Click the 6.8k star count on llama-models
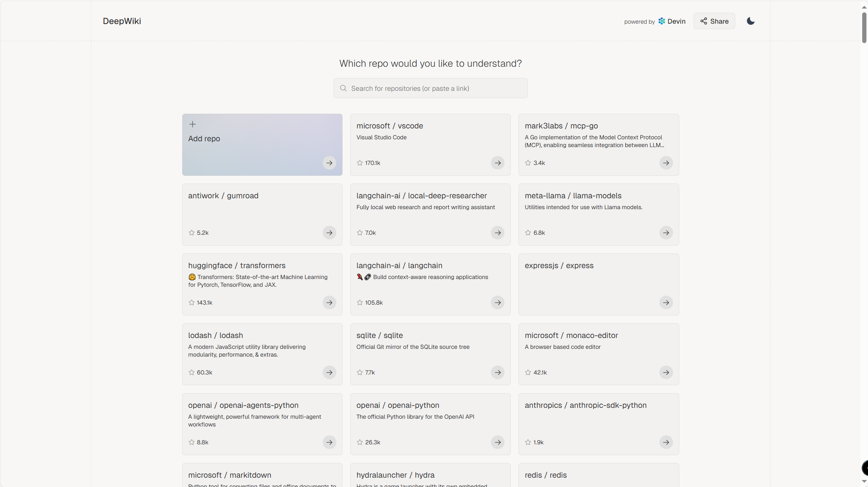Screen dimensions: 868x487 coord(539,232)
